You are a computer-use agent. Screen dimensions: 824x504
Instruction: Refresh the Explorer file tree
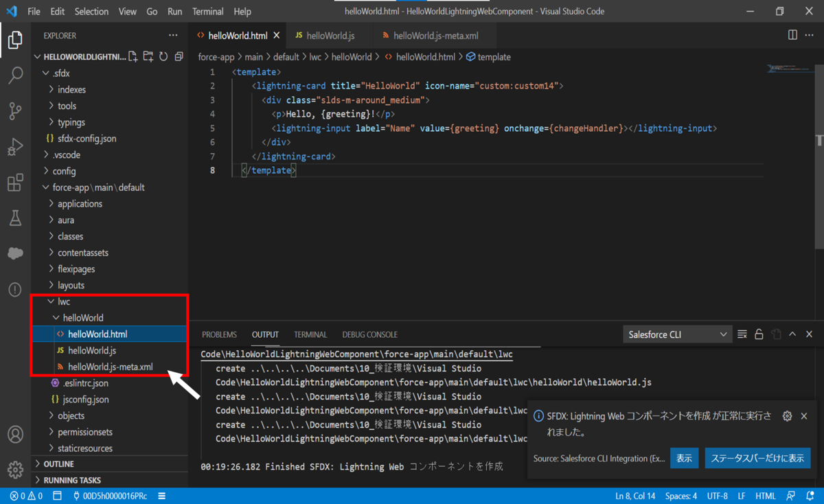[x=163, y=57]
